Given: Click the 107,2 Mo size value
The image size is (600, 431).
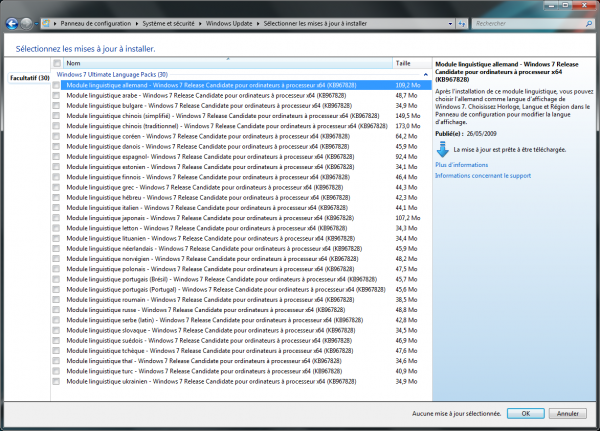Looking at the screenshot, I should (408, 218).
